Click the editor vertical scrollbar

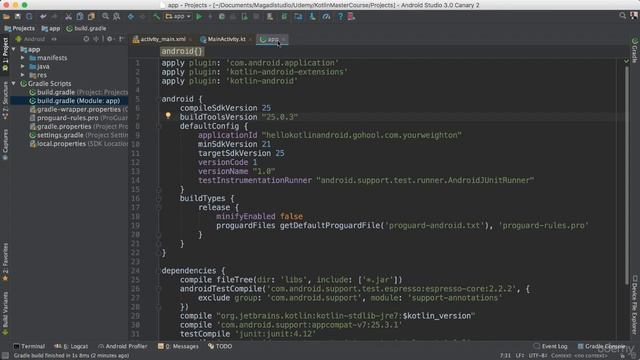click(x=627, y=176)
